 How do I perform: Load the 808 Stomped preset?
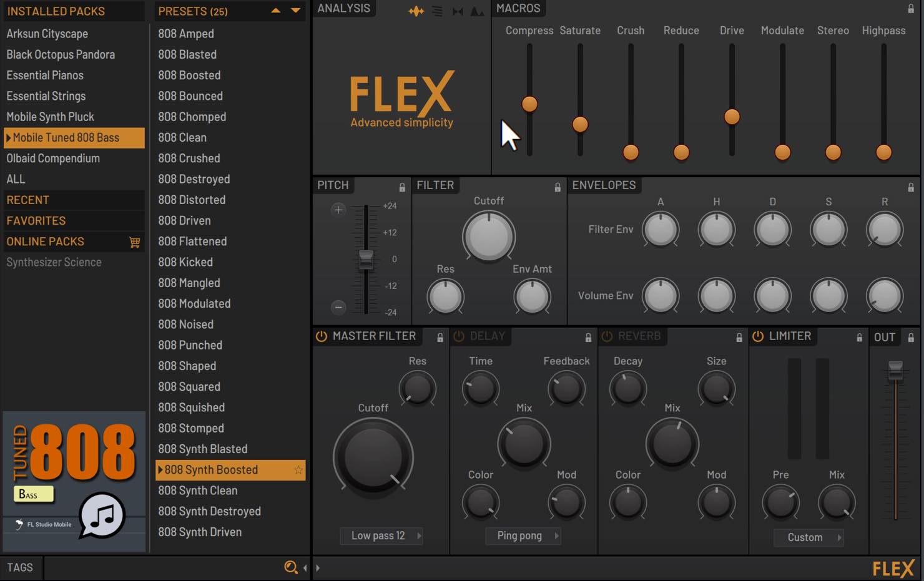[x=230, y=428]
